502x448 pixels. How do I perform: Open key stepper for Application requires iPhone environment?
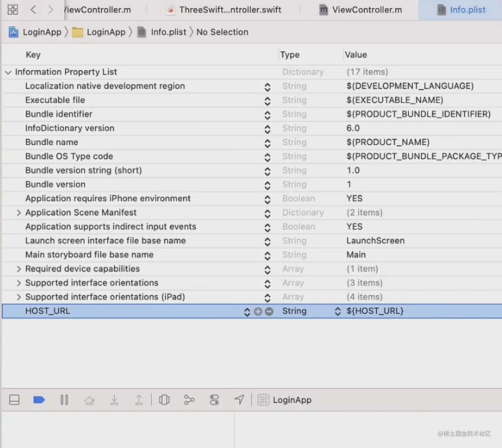tap(268, 199)
